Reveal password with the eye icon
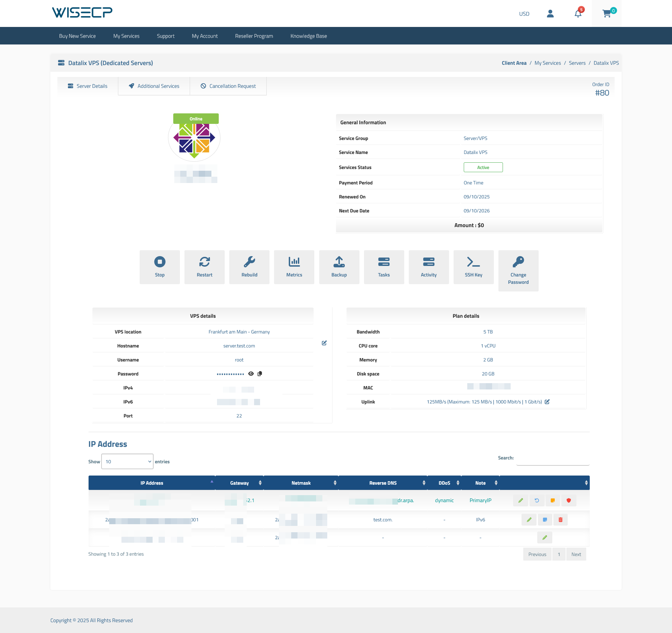This screenshot has height=633, width=672. click(251, 374)
